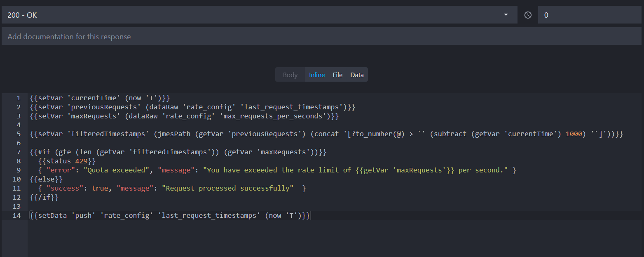The image size is (644, 257).
Task: Select the Inline body type tab
Action: coord(316,75)
